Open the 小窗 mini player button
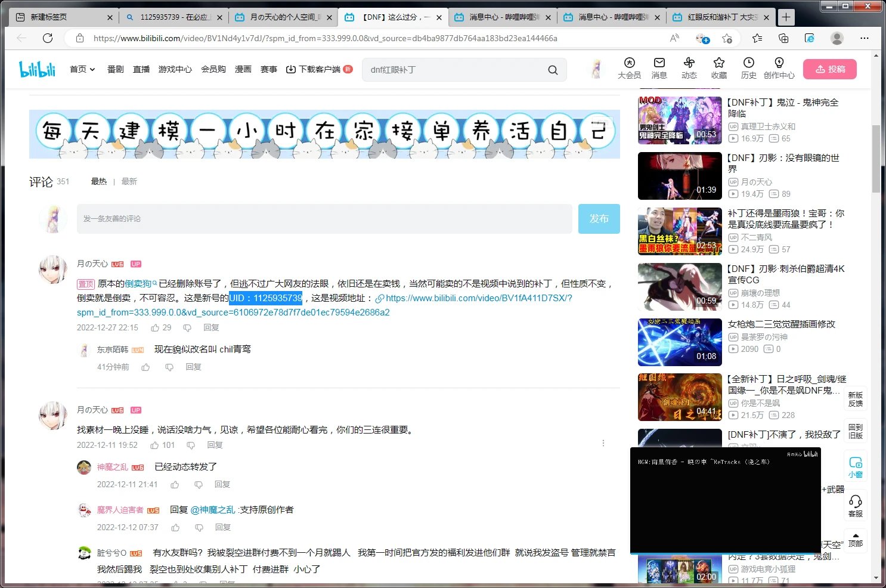 click(x=856, y=467)
